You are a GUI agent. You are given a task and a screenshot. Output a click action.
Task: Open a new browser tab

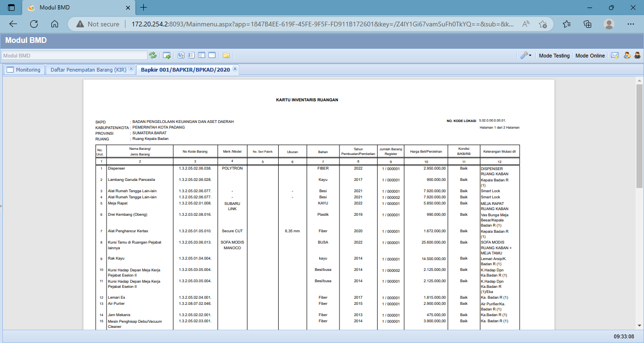(x=144, y=8)
